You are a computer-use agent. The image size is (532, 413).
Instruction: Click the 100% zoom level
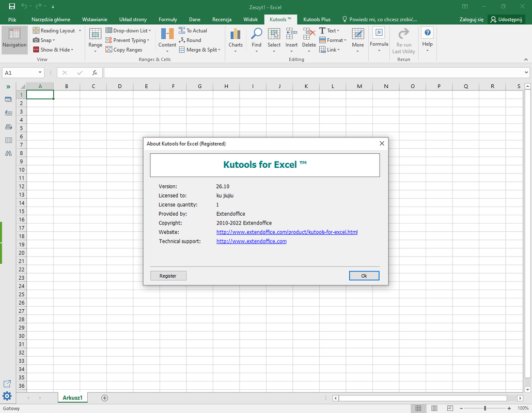[523, 408]
